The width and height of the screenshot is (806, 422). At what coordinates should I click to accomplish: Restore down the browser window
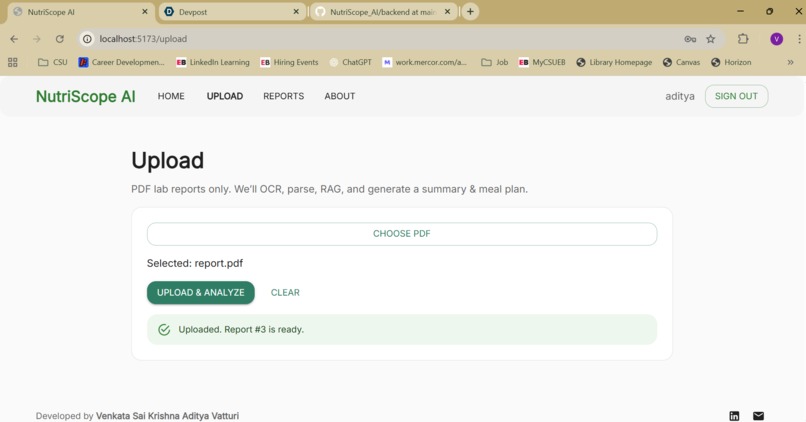coord(770,11)
